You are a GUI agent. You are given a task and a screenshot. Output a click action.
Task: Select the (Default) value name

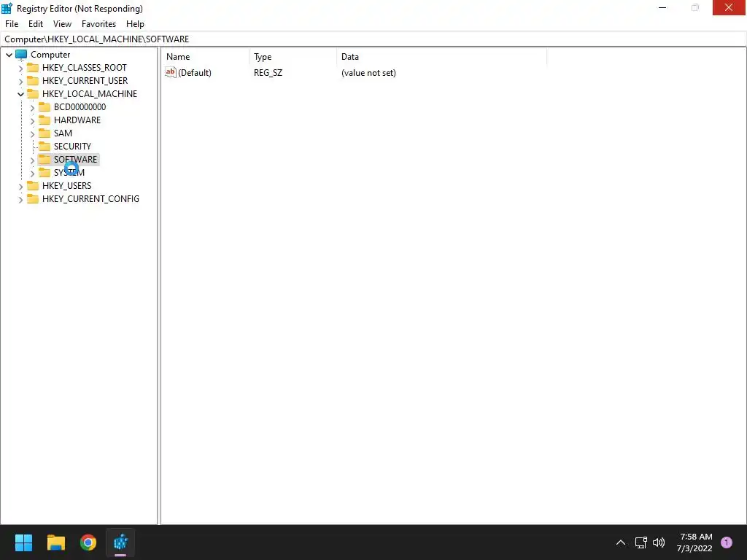click(x=194, y=73)
